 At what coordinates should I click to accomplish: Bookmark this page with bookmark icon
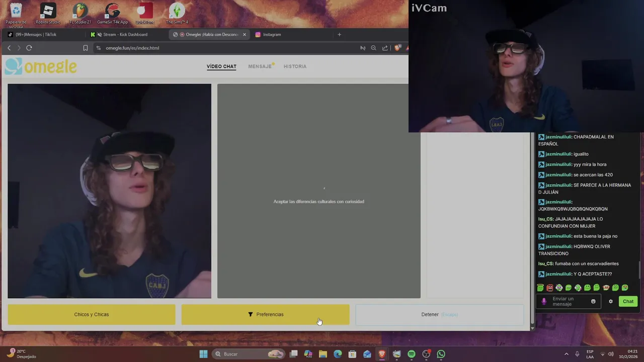(x=86, y=48)
